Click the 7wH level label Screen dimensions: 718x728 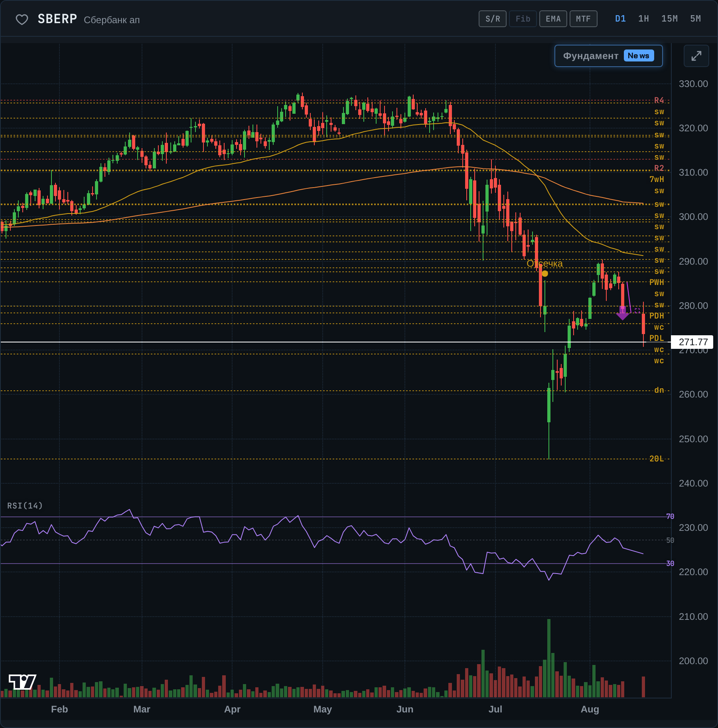pos(657,179)
